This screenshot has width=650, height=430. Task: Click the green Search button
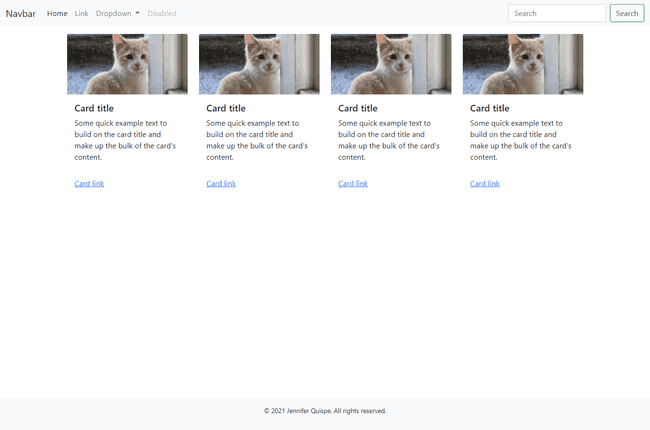(x=627, y=13)
